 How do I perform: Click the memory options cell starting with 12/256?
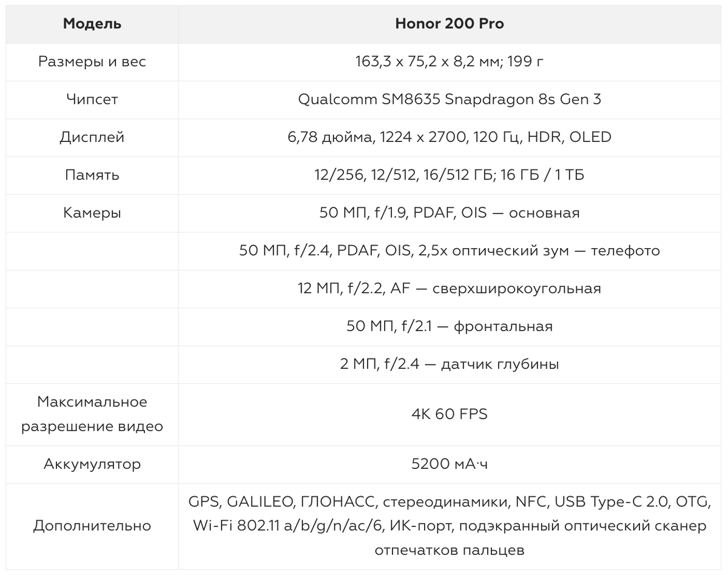[449, 175]
